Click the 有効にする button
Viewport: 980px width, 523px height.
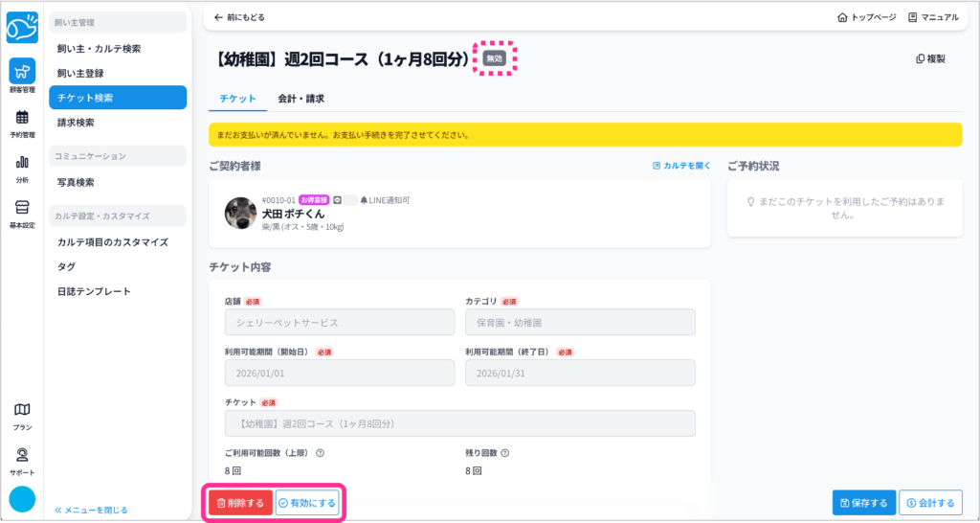pyautogui.click(x=307, y=503)
